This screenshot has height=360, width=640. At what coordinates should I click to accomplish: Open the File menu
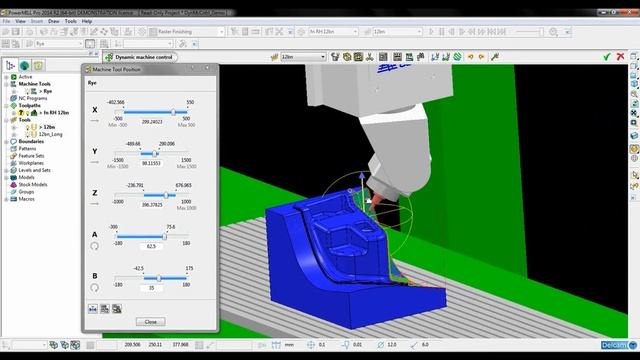[x=6, y=21]
